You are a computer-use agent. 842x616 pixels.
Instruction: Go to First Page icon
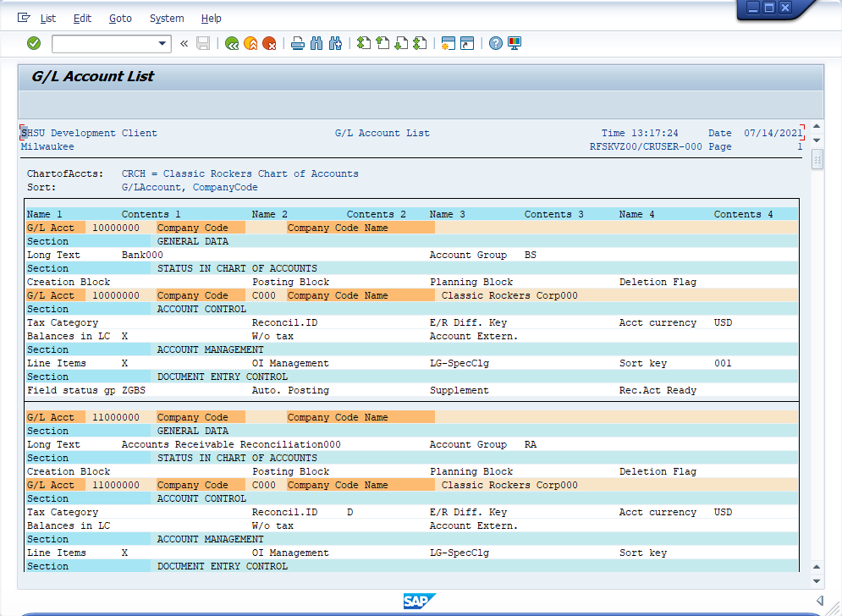point(364,43)
